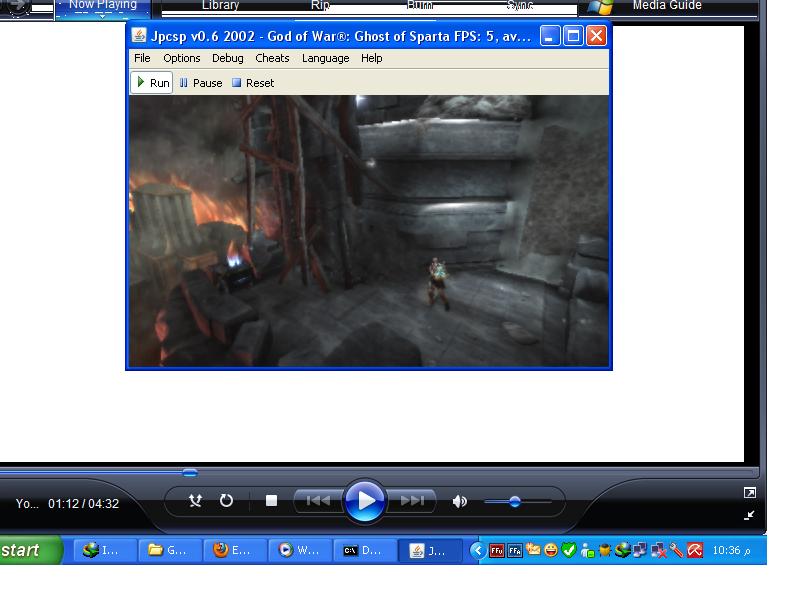The height and width of the screenshot is (600, 800).
Task: Open the Windows Start menu
Action: coord(30,550)
